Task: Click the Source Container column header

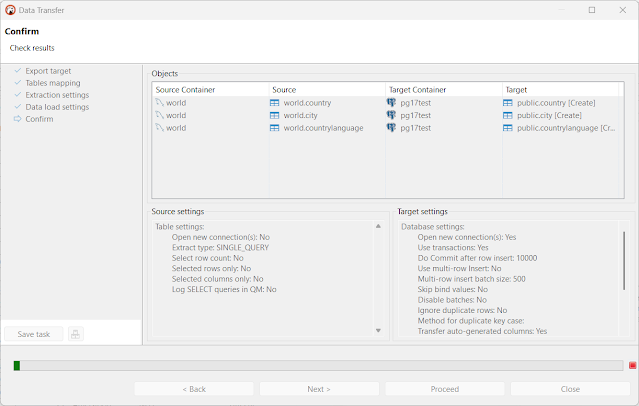Action: tap(210, 90)
